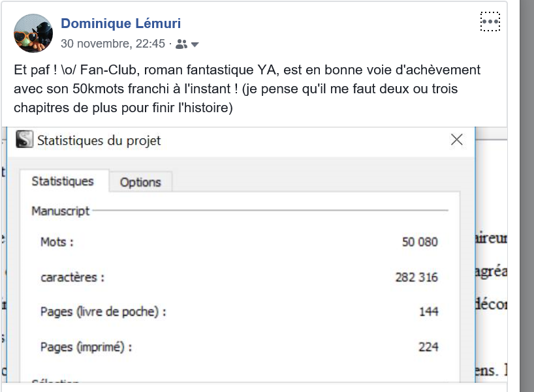Viewport: 534px width, 392px height.
Task: Click the page scrollbar on the right
Action: click(x=526, y=196)
